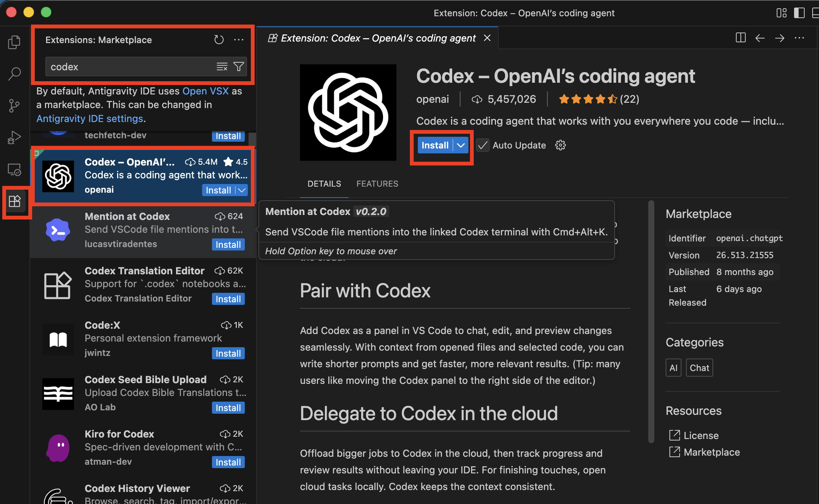Open the extensions filter menu
Screen dimensions: 819x504
point(239,67)
